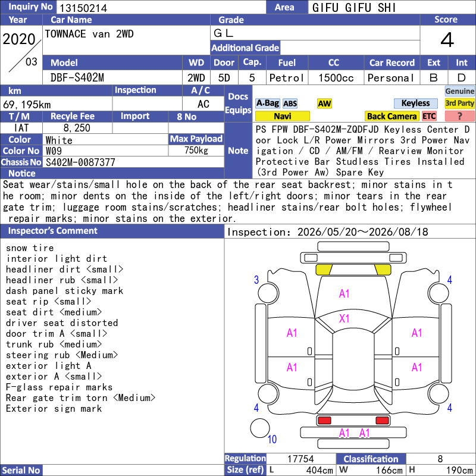Click the mileage 69,195km
The height and width of the screenshot is (476, 476).
point(27,105)
